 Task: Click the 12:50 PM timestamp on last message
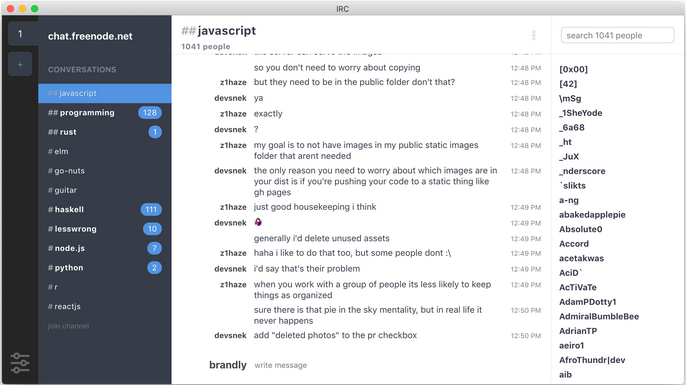pyautogui.click(x=526, y=336)
